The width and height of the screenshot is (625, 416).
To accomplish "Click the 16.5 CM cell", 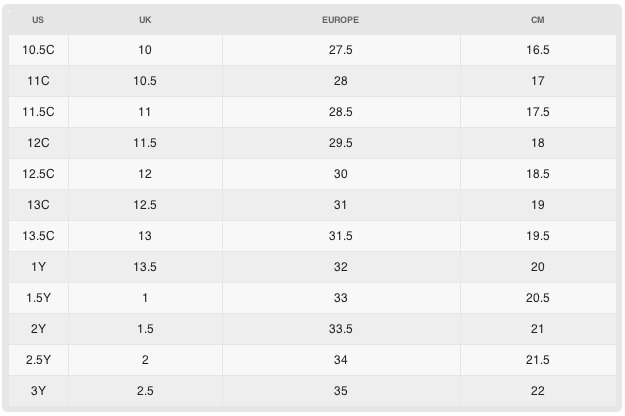I will [x=538, y=50].
